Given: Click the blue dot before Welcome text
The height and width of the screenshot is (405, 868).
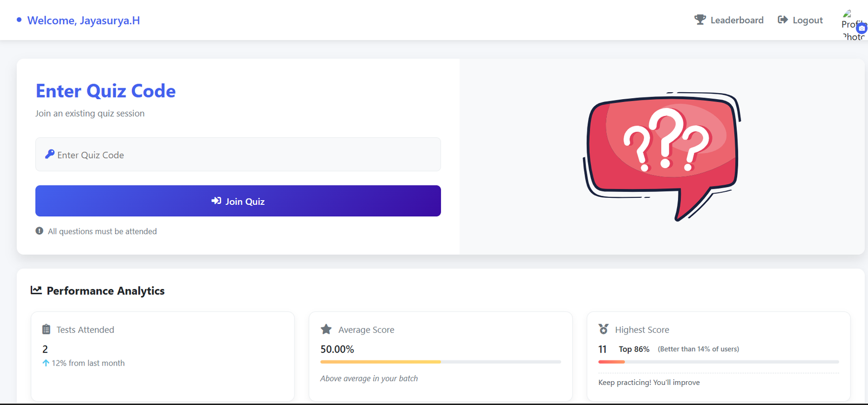Looking at the screenshot, I should tap(19, 20).
